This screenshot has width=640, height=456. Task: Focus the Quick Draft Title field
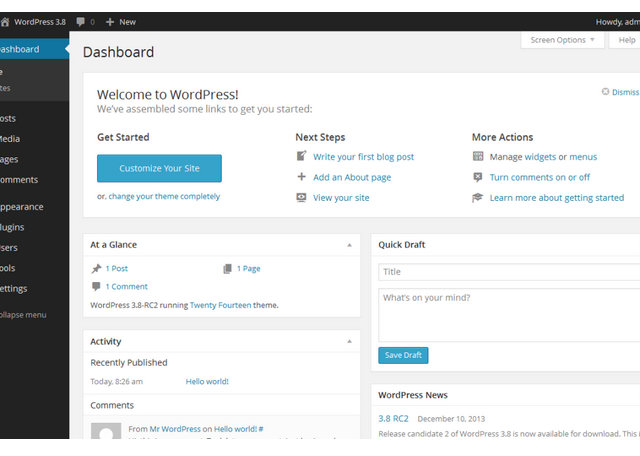509,272
